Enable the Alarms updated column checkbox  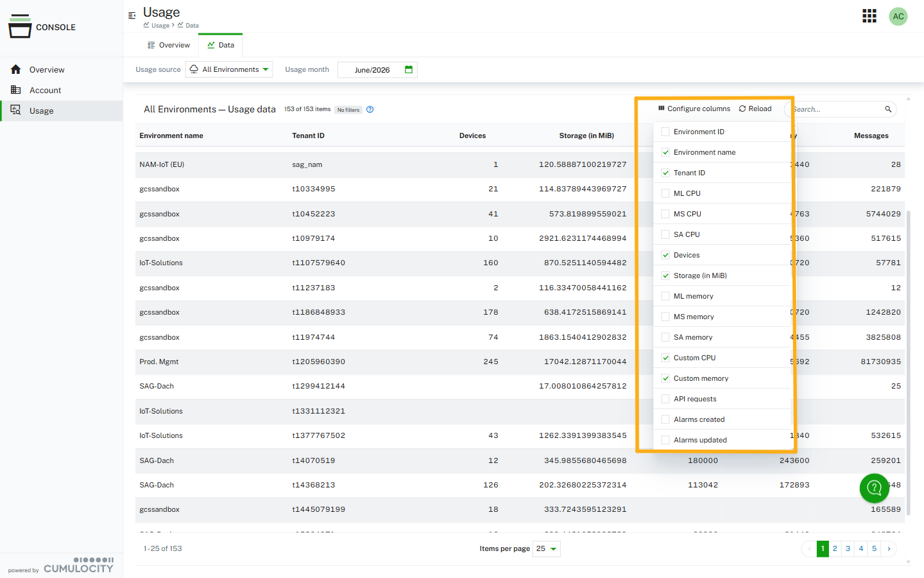click(x=665, y=440)
